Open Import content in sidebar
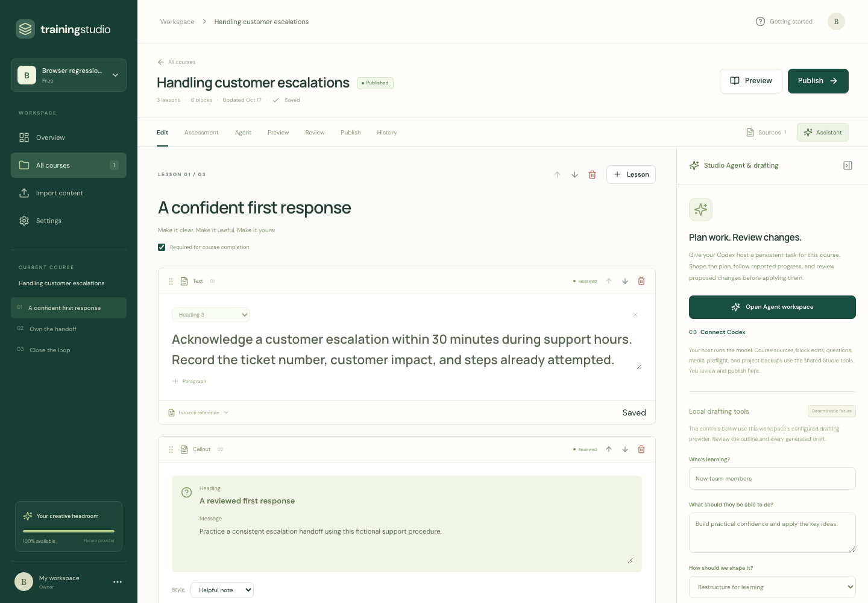Screen dimensions: 868x603 point(69,193)
